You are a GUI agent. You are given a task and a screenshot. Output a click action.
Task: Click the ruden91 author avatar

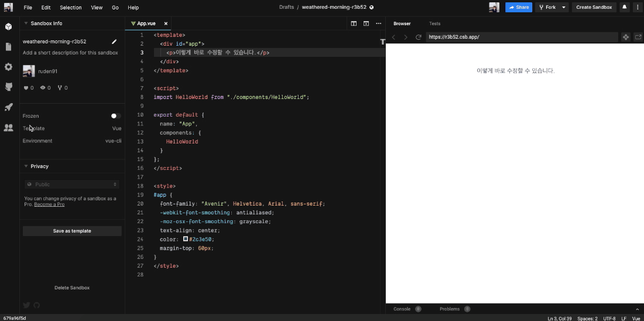point(29,71)
